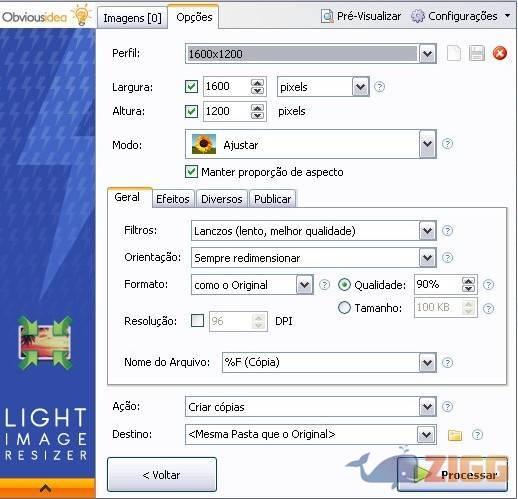
Task: Browse destination with the folder icon
Action: (x=455, y=435)
